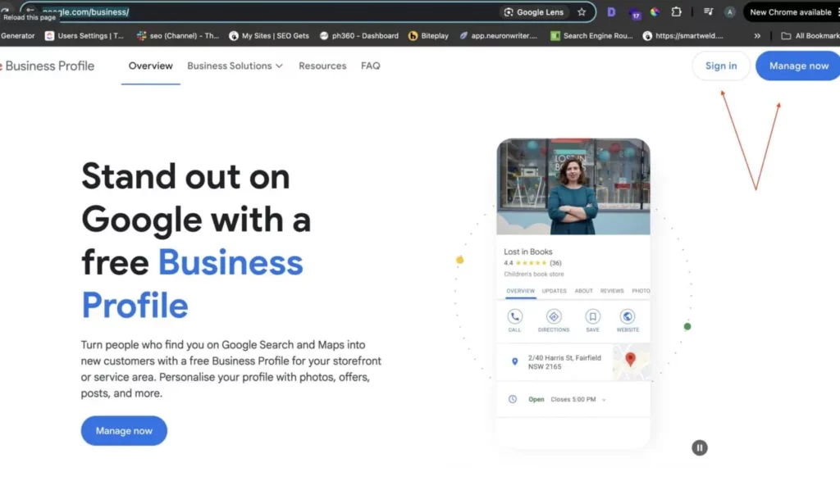Open My Sites SEO Gets bookmark
Image resolution: width=840 pixels, height=504 pixels.
point(269,36)
